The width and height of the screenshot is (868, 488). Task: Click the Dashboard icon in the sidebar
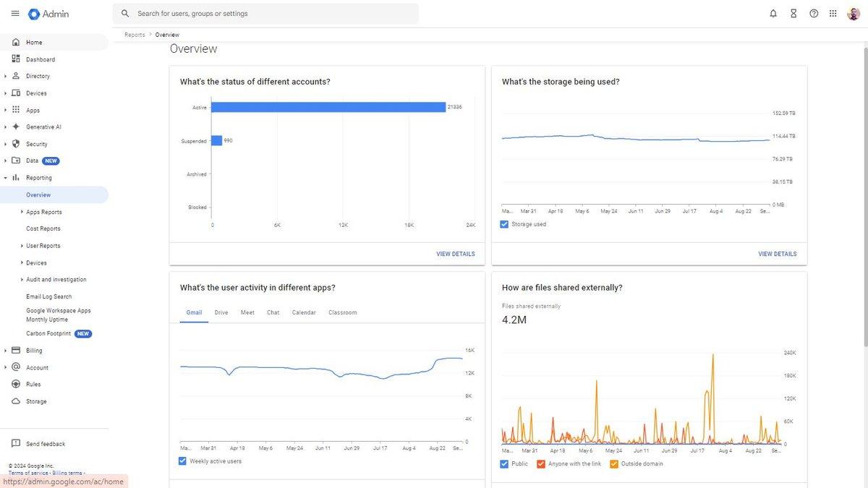click(x=16, y=59)
